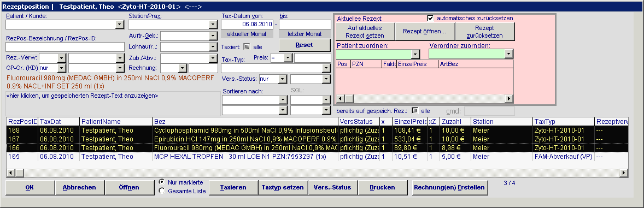Open the Patient / Kunde dropdown
The width and height of the screenshot is (644, 208).
[120, 25]
